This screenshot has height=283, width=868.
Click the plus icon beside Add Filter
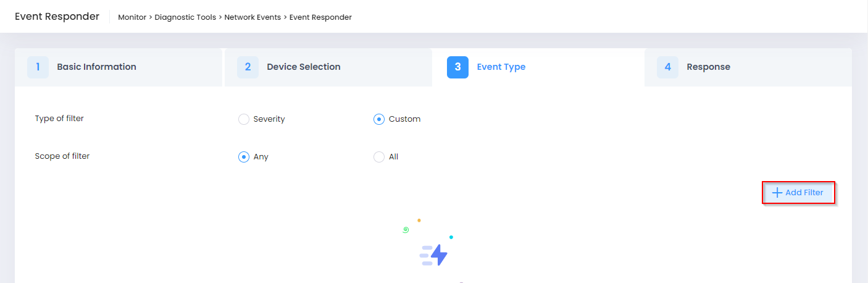777,193
